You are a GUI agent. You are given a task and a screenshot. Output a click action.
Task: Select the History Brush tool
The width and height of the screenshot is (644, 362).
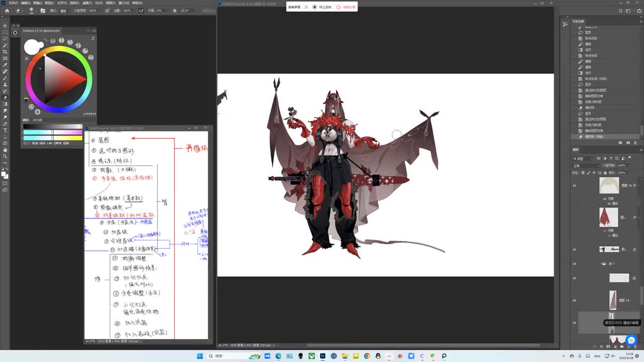tap(5, 91)
